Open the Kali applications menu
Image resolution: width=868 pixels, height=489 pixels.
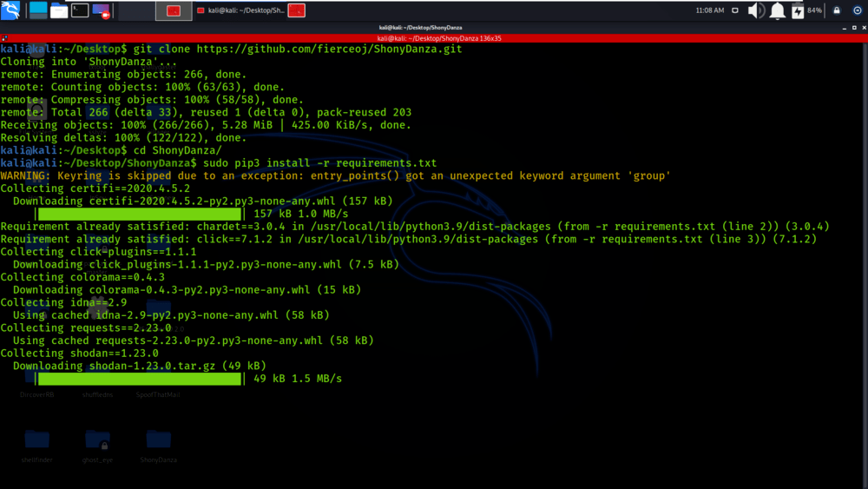tap(10, 10)
